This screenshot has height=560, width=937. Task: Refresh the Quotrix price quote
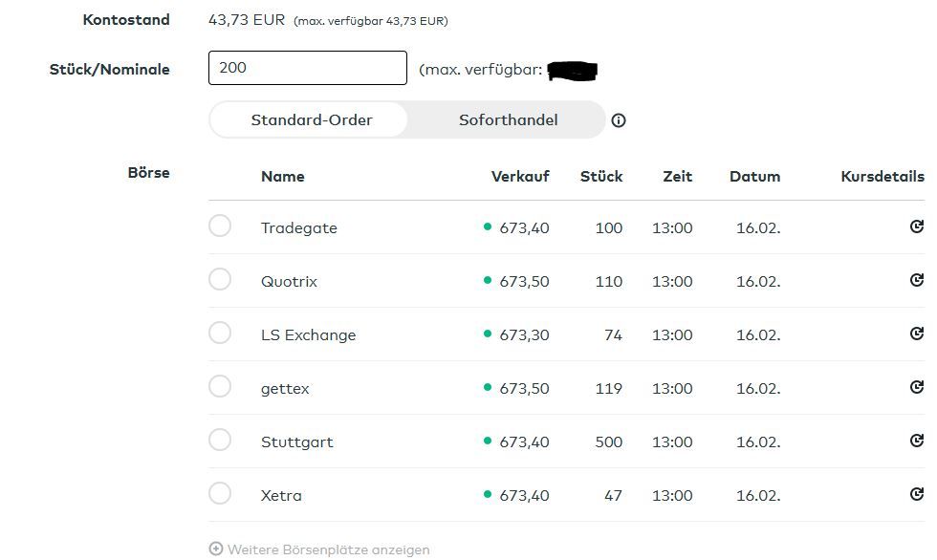pos(916,281)
